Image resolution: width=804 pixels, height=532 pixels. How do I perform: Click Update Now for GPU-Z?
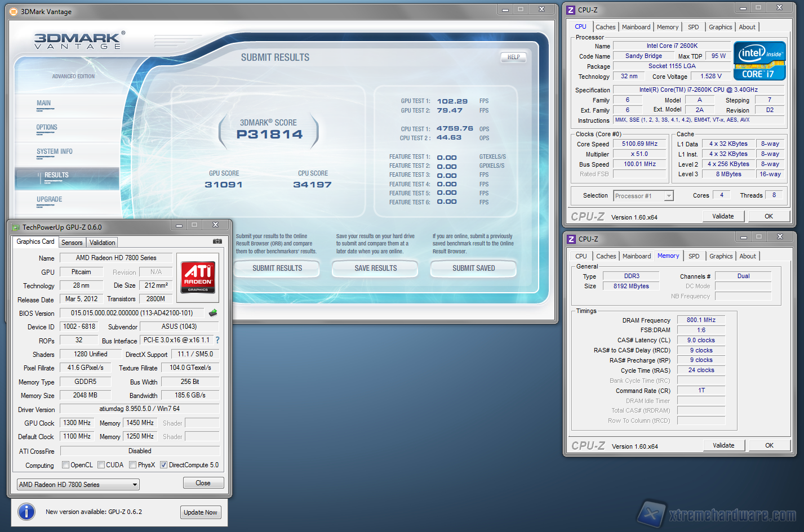200,512
